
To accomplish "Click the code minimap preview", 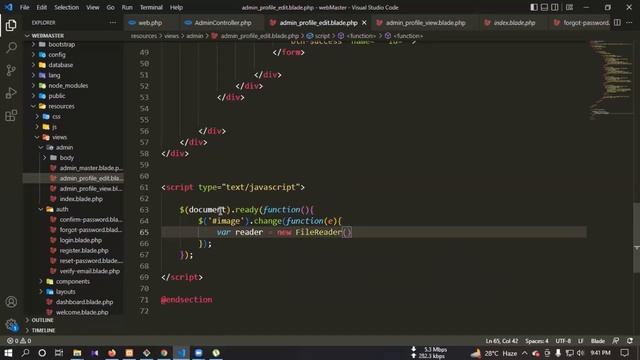I will pyautogui.click(x=611, y=80).
